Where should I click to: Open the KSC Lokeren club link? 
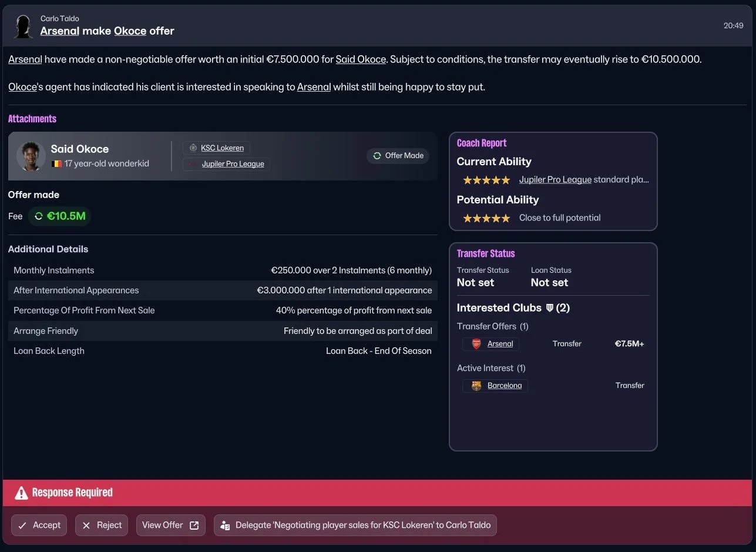pos(223,148)
